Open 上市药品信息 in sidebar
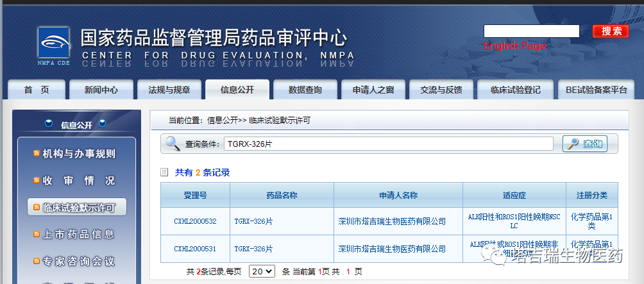Viewport: 644px width, 284px height. (79, 235)
